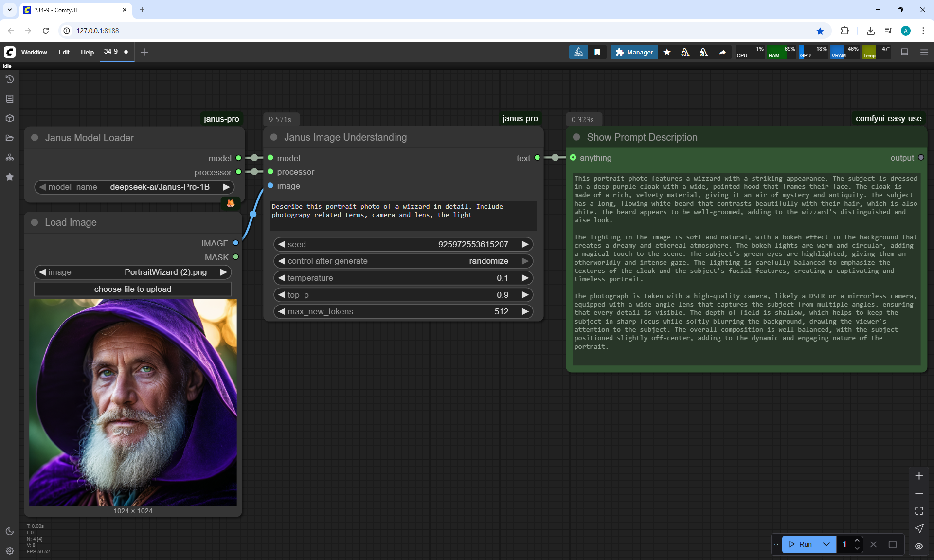Open the workflows folder sidebar icon
Viewport: 934px width, 560px height.
[x=10, y=138]
